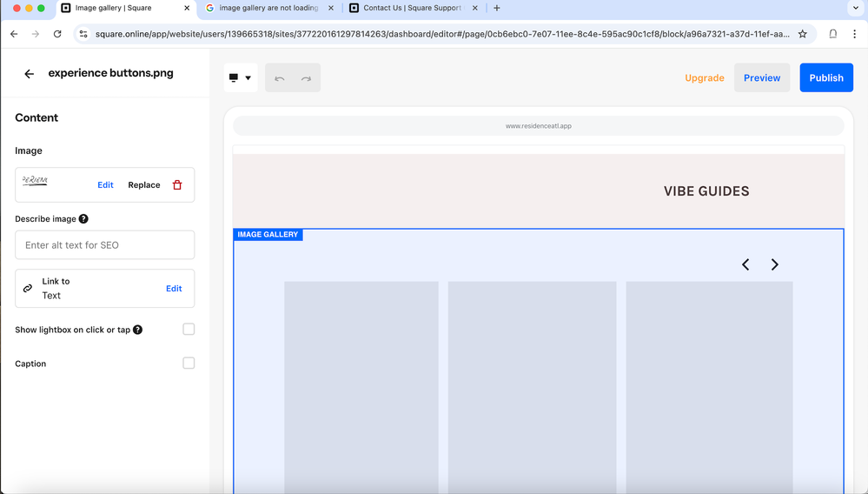
Task: Switch to the Contact Us Square Support tab
Action: point(411,8)
